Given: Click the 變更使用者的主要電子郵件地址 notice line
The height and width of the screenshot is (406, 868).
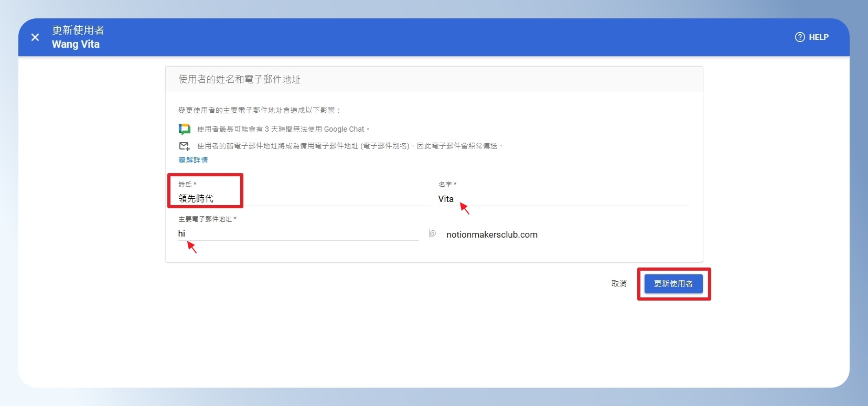Looking at the screenshot, I should [x=260, y=110].
